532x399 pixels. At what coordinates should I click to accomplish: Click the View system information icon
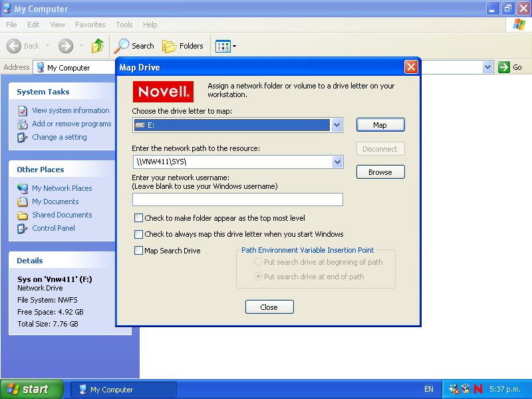[23, 111]
